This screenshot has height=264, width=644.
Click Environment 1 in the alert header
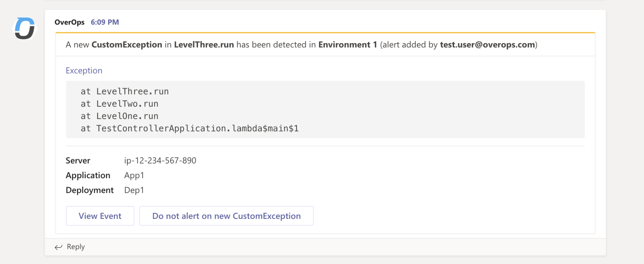tap(347, 45)
